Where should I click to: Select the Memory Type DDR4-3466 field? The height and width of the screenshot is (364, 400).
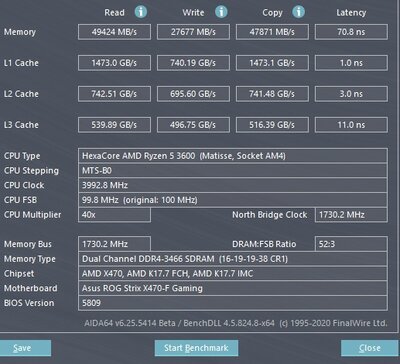point(233,259)
